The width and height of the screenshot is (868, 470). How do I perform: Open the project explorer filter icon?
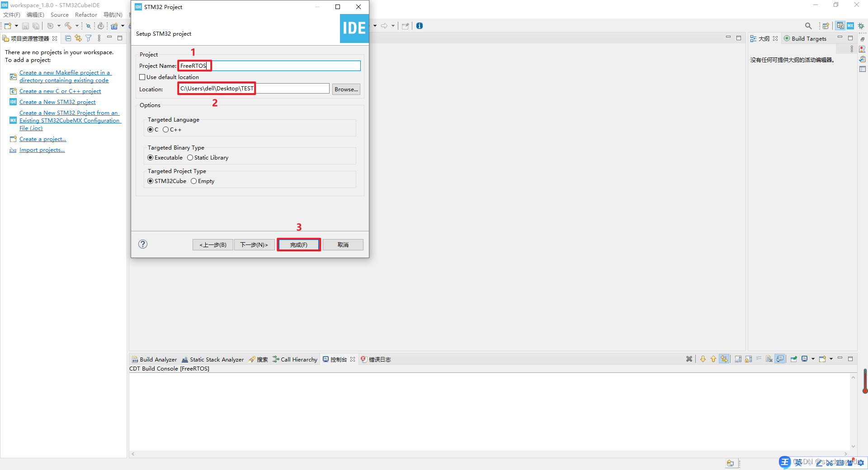coord(89,38)
